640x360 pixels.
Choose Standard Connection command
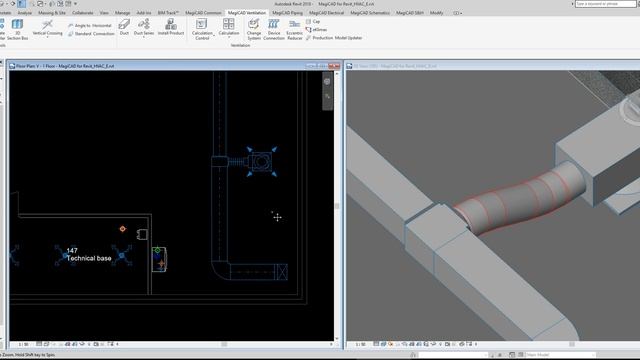point(91,34)
